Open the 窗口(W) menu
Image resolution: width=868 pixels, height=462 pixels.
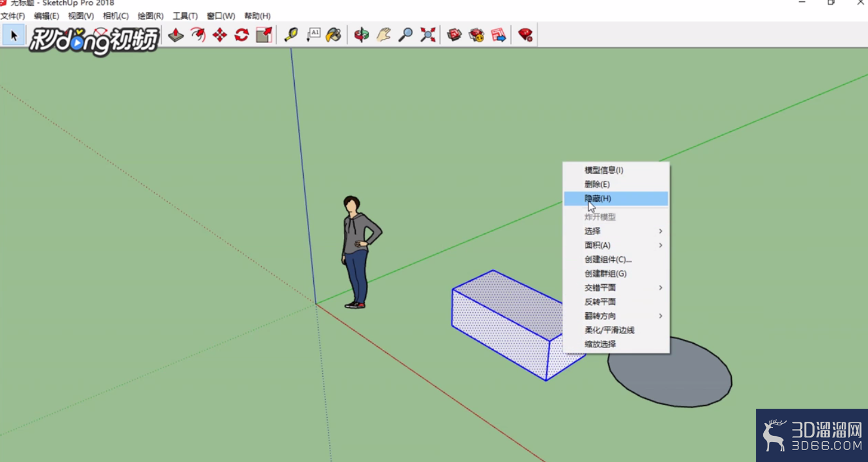tap(221, 16)
